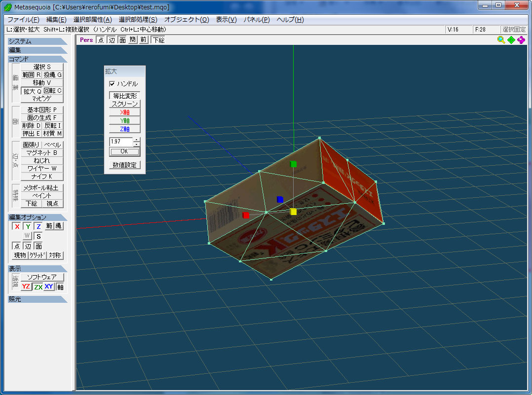Activate the ねじれ twist tool
532x395 pixels.
point(42,160)
